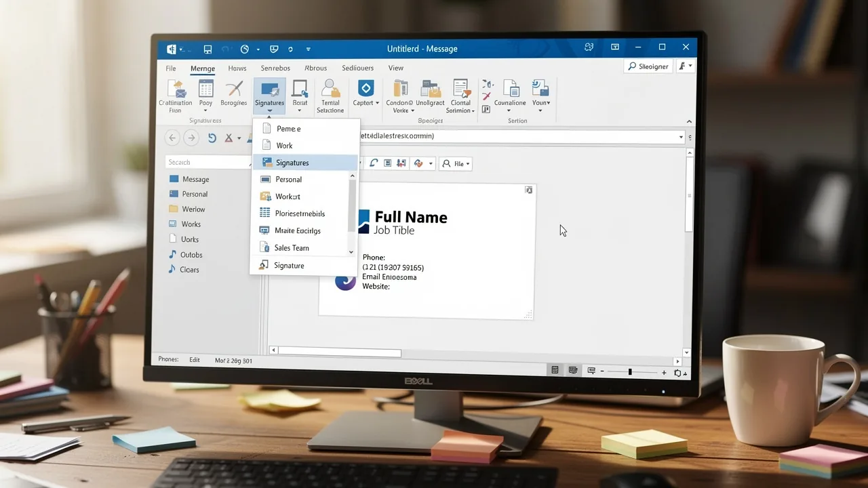Click the Temtal Selactione person-lock icon
868x488 pixels.
tap(330, 89)
